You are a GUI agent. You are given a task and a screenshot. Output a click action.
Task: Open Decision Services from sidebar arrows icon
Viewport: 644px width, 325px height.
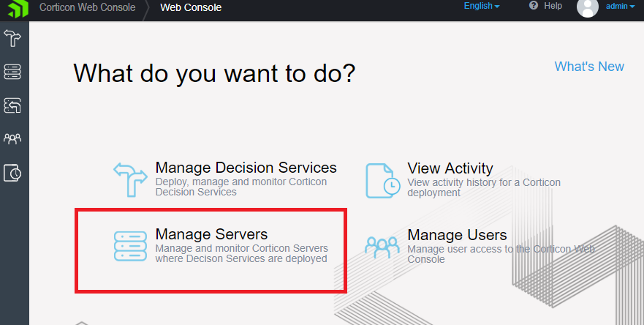coord(12,38)
